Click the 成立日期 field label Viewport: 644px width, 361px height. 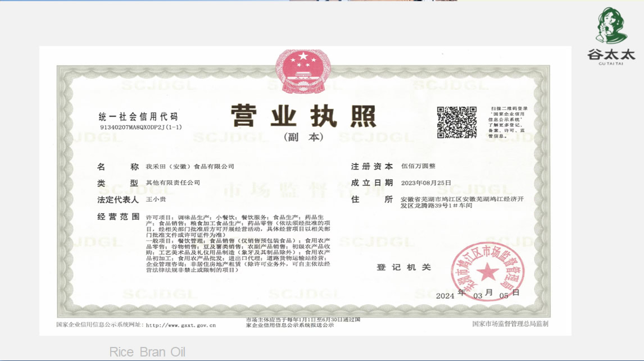(371, 183)
